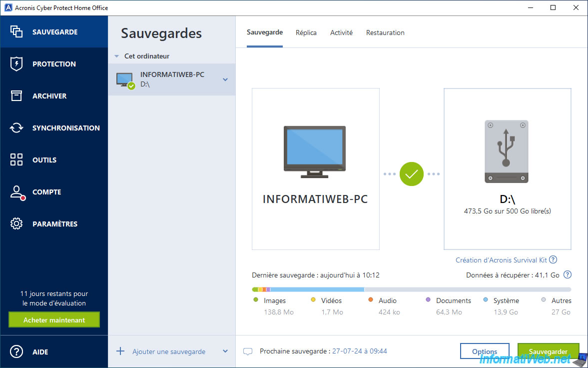Select the D:\ destination drive panel

[x=507, y=169]
